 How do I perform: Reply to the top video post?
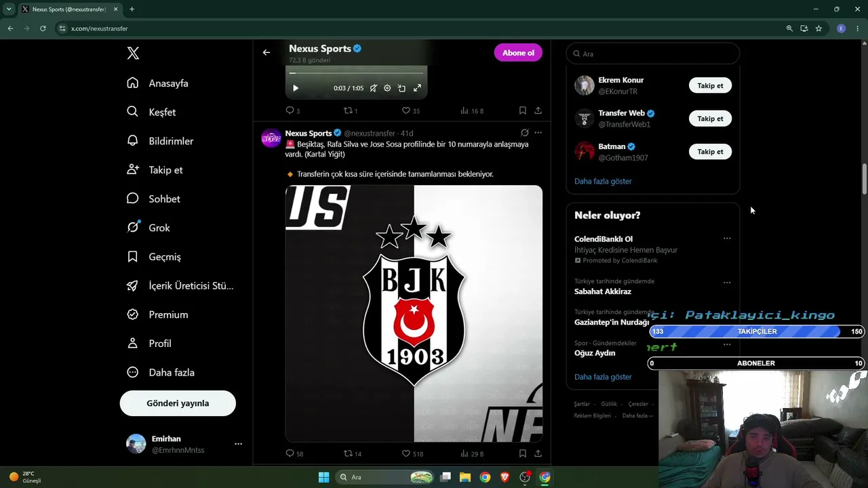[292, 110]
